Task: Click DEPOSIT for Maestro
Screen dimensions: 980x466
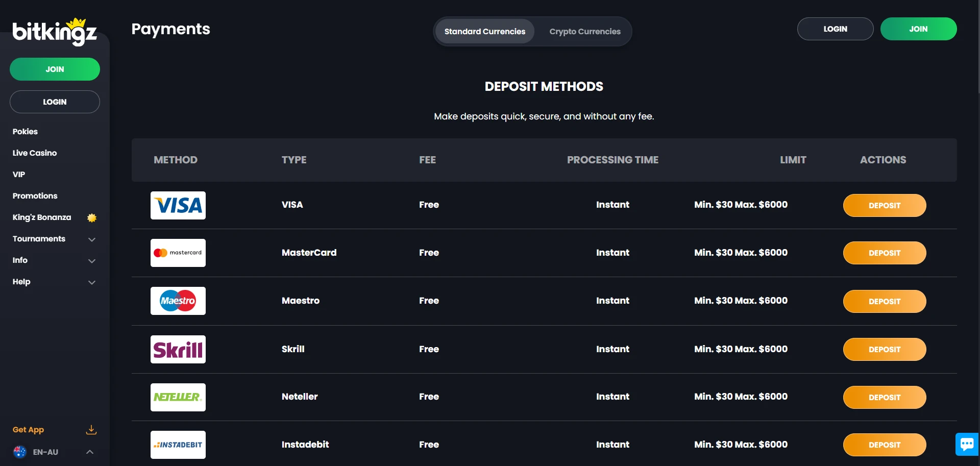Action: pyautogui.click(x=885, y=301)
